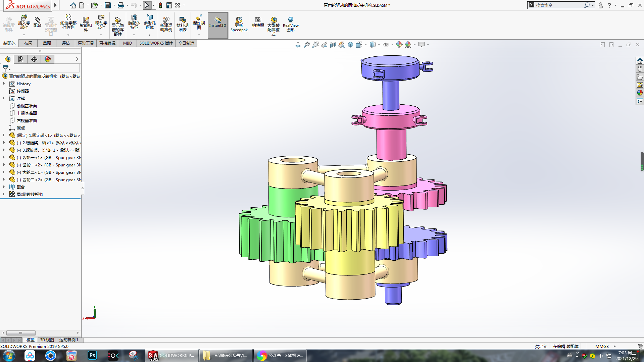Expand more manager tabs chevron
This screenshot has height=362, width=644.
click(x=77, y=59)
